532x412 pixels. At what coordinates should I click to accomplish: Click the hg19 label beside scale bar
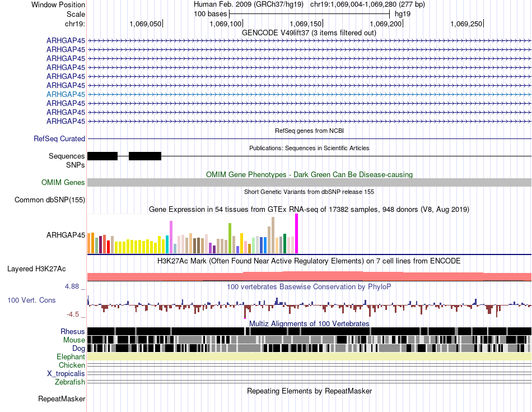[x=403, y=14]
